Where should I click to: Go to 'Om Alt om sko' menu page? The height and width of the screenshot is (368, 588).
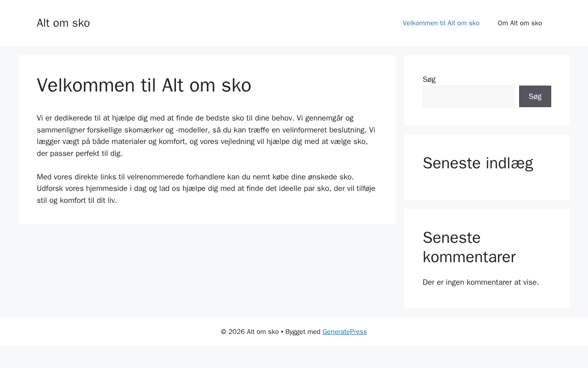point(520,23)
